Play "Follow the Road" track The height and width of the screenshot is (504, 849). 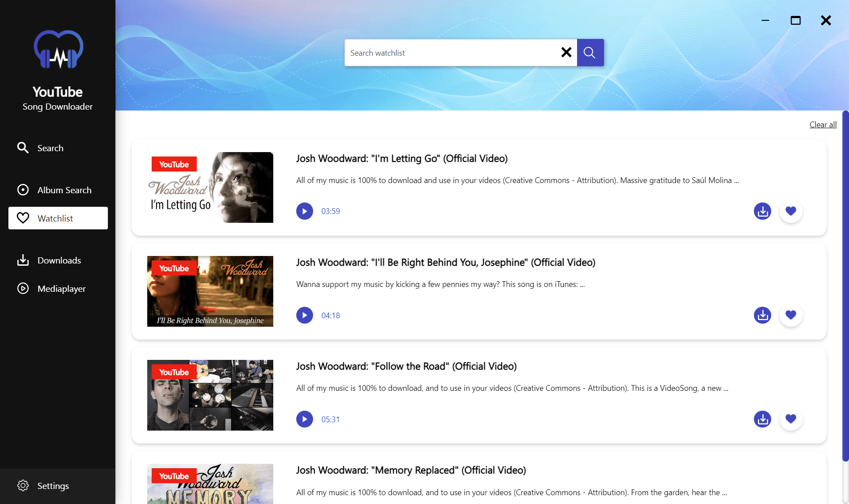point(305,419)
